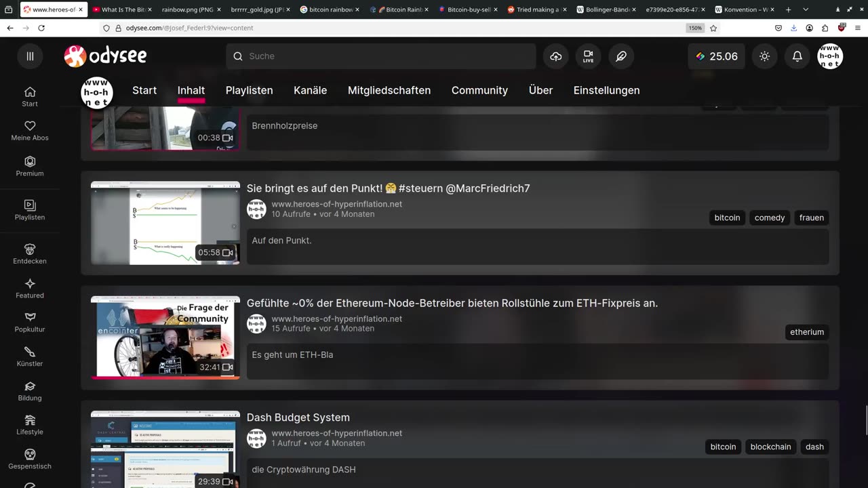Bookmark page with the star icon
Image resolution: width=868 pixels, height=488 pixels.
click(713, 28)
